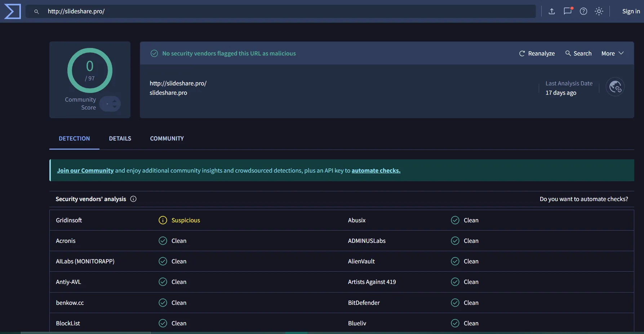Click the BlockList clean checkmark icon
Screen dimensions: 644x334
(163, 323)
